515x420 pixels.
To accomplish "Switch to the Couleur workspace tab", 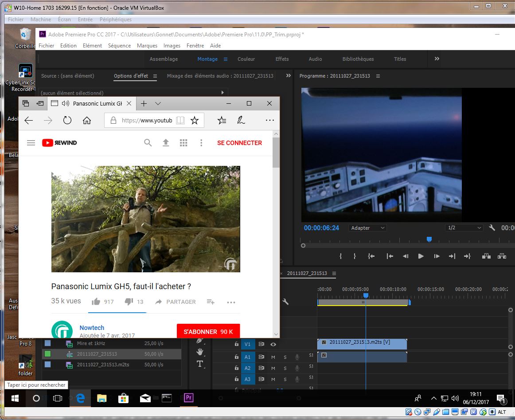I will pos(246,59).
